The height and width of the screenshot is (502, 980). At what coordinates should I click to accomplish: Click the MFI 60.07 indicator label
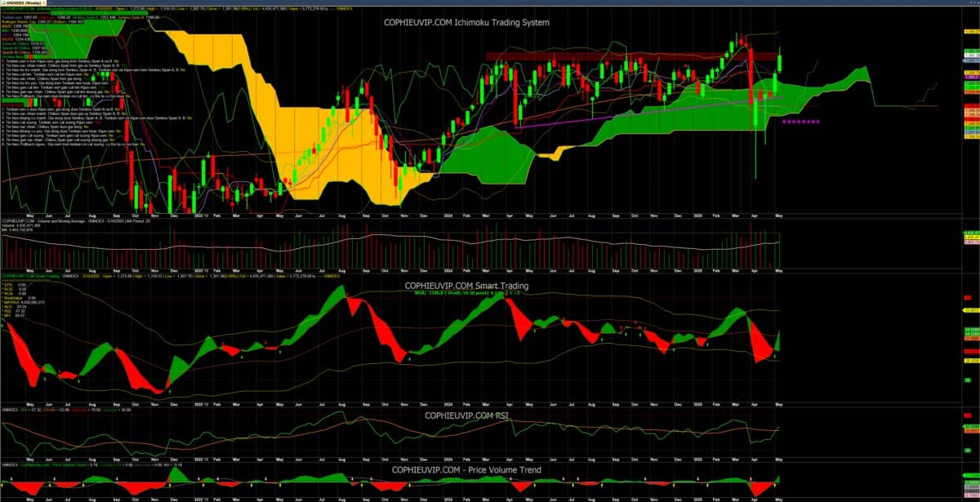(14, 316)
